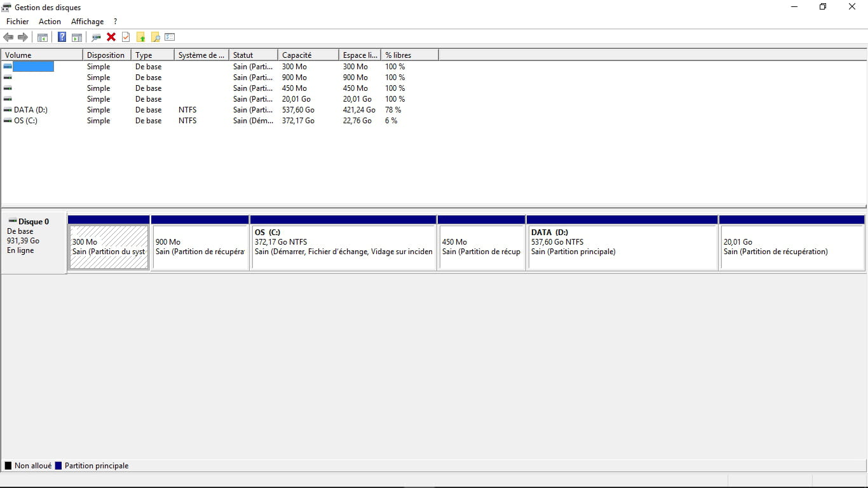Select the OS (C:) partition block
This screenshot has height=488, width=868.
[343, 248]
